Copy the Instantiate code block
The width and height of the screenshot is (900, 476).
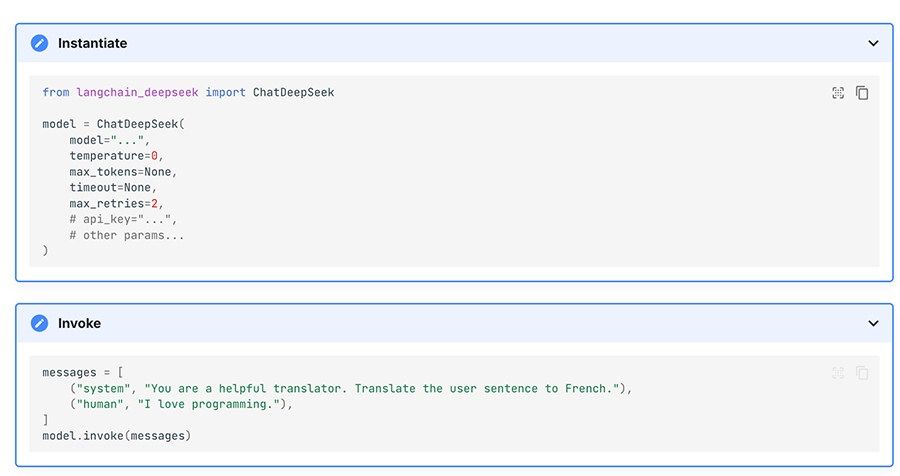[x=862, y=92]
